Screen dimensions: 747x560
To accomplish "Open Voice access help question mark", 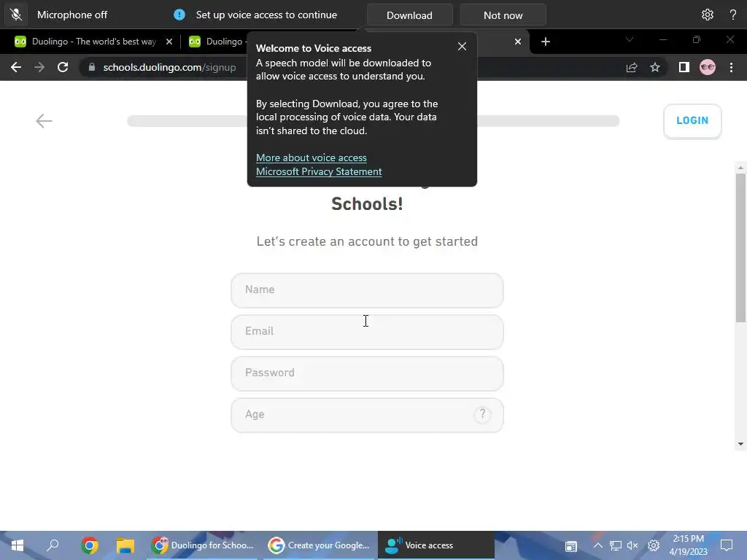I will pos(732,15).
